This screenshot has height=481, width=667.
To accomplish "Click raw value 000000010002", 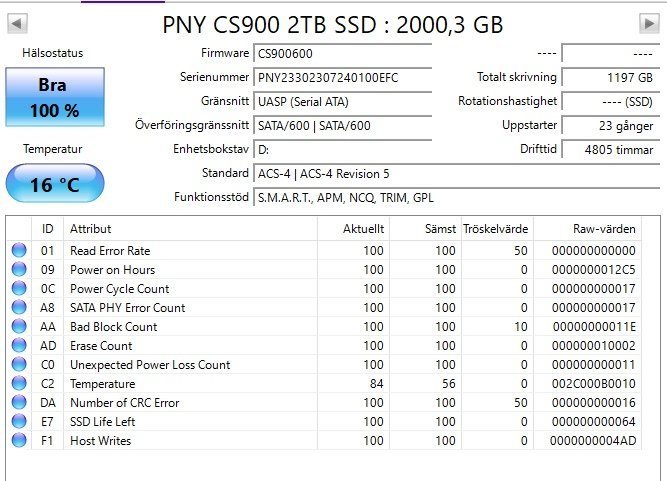I will (x=594, y=346).
